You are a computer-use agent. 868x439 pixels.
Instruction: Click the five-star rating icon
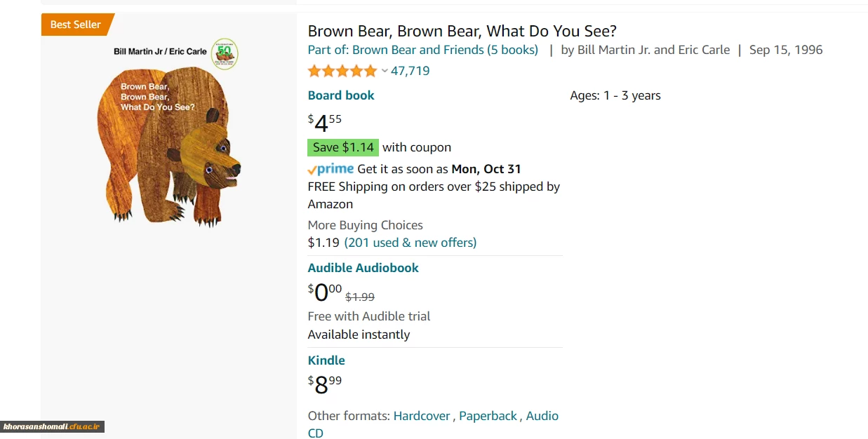(x=342, y=71)
